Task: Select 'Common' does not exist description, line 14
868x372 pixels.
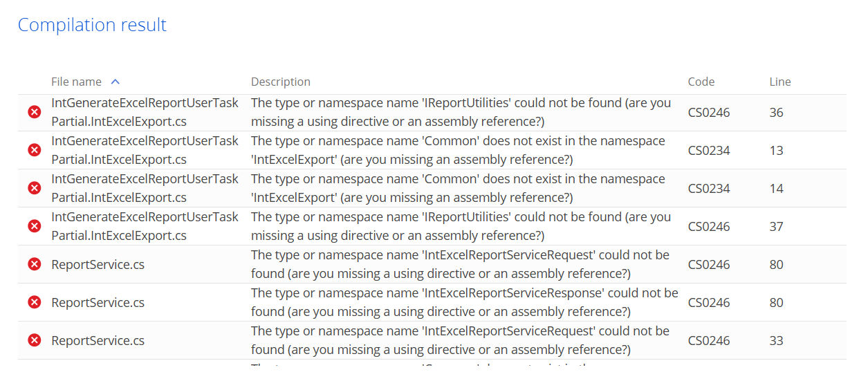Action: click(x=458, y=188)
